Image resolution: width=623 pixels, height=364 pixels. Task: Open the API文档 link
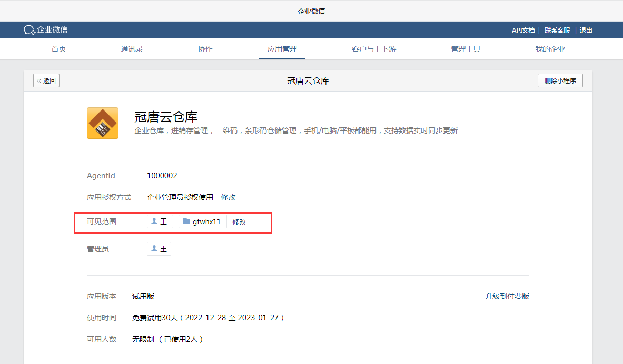(523, 30)
